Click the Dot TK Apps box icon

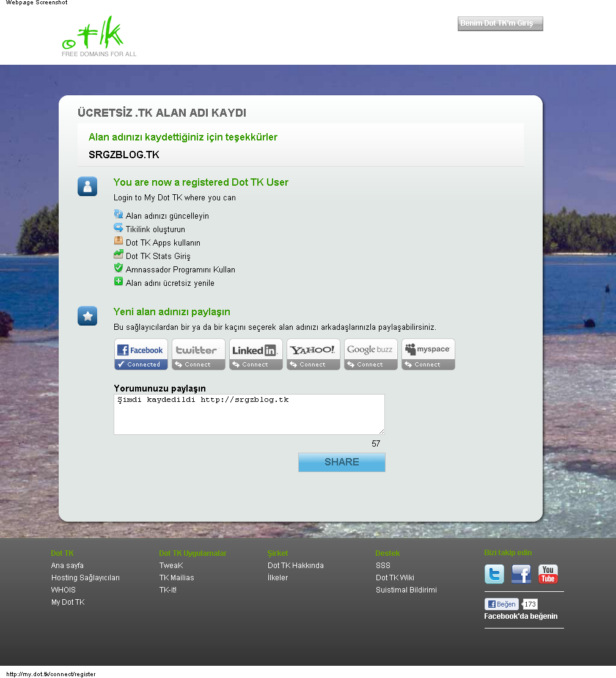click(x=119, y=241)
